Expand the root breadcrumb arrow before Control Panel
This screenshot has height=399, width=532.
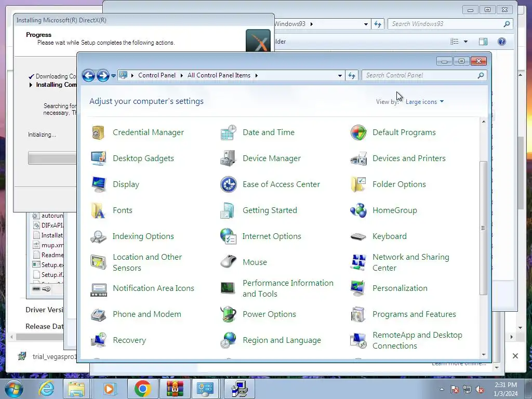(132, 75)
